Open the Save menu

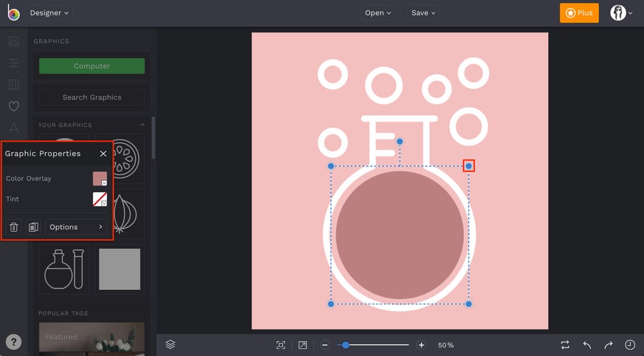click(423, 13)
